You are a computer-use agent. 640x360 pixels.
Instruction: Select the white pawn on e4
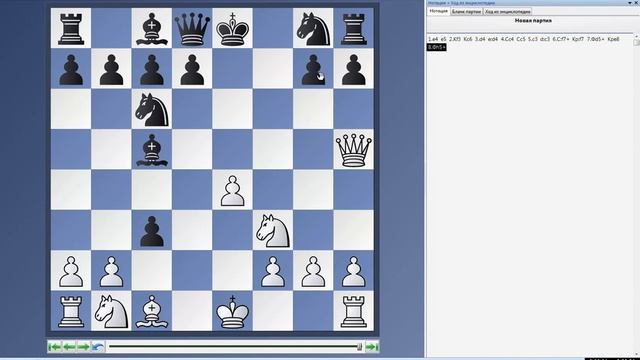tap(232, 191)
